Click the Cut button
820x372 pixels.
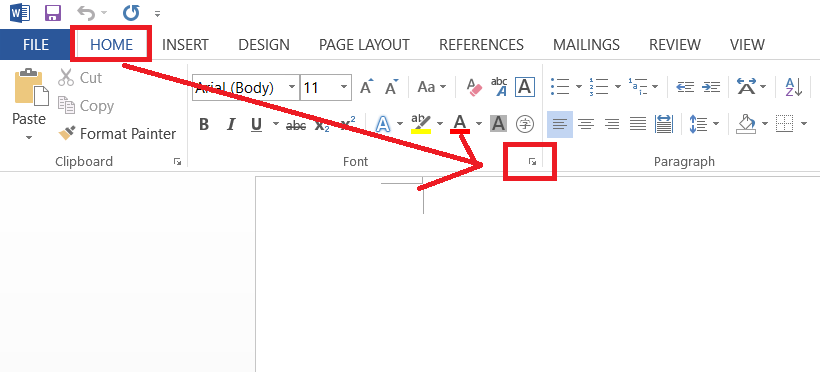(x=80, y=77)
